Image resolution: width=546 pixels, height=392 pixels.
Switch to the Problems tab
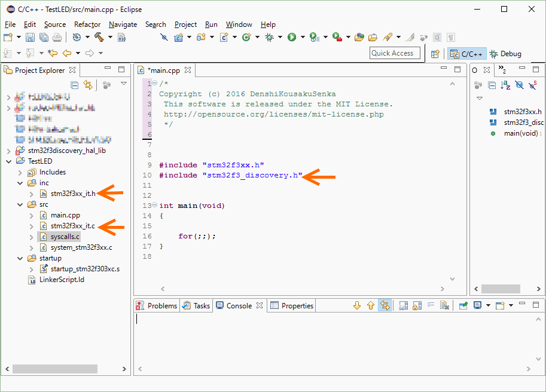pos(157,305)
